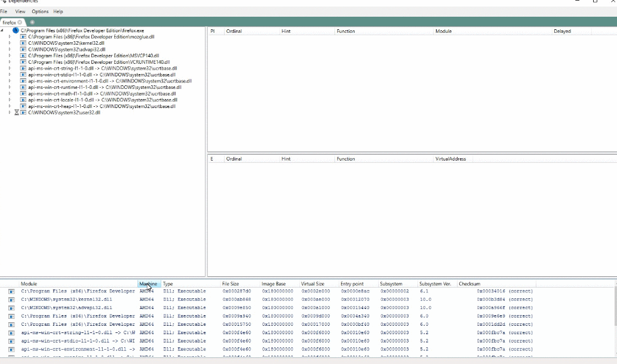
Task: Click the api-ms-win-crt-runtime module icon in tree
Action: tap(23, 87)
